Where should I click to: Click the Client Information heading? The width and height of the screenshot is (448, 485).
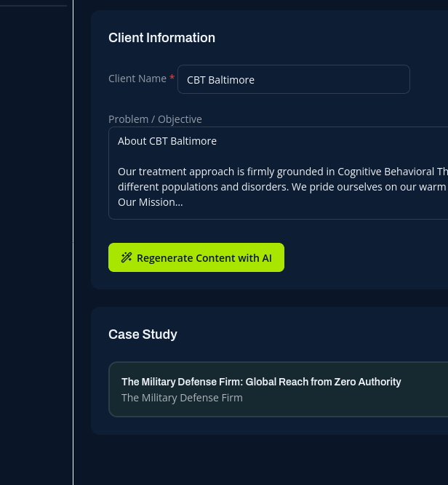[x=161, y=38]
